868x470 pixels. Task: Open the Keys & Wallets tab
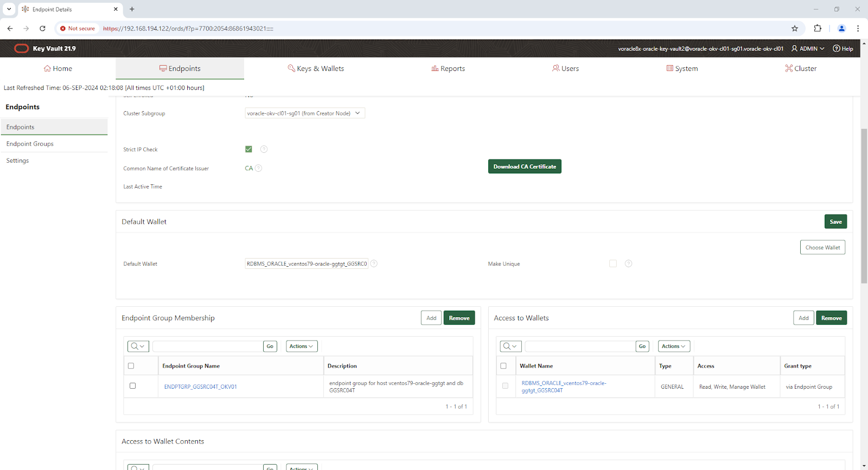point(316,68)
